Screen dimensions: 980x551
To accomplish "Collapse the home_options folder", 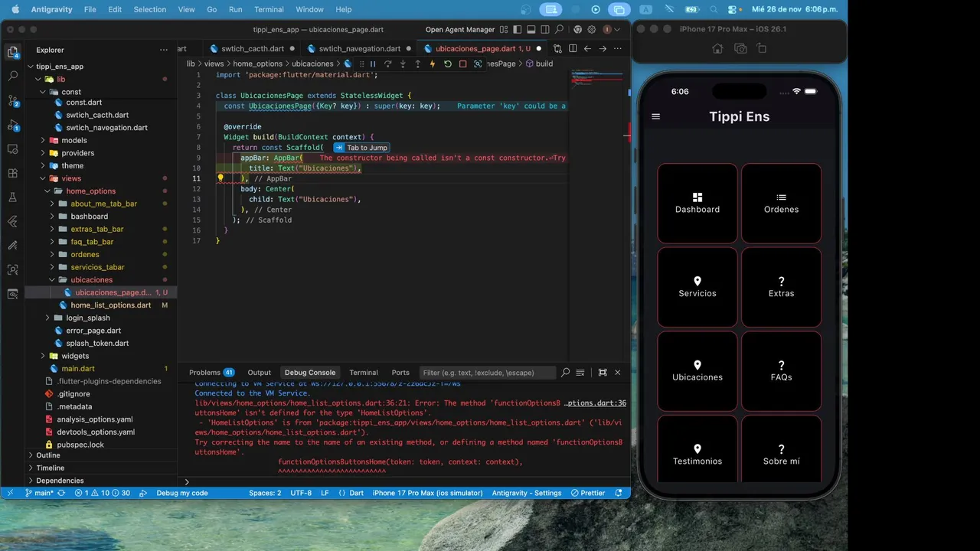I will (90, 191).
